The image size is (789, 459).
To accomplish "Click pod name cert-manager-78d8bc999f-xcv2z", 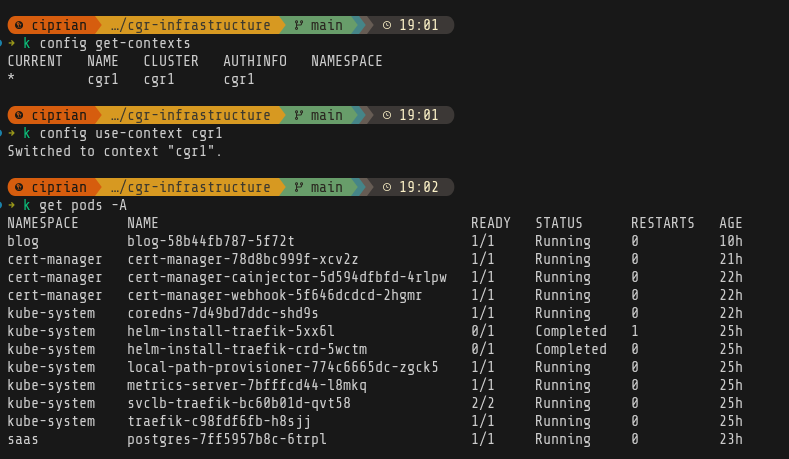I will pos(243,260).
